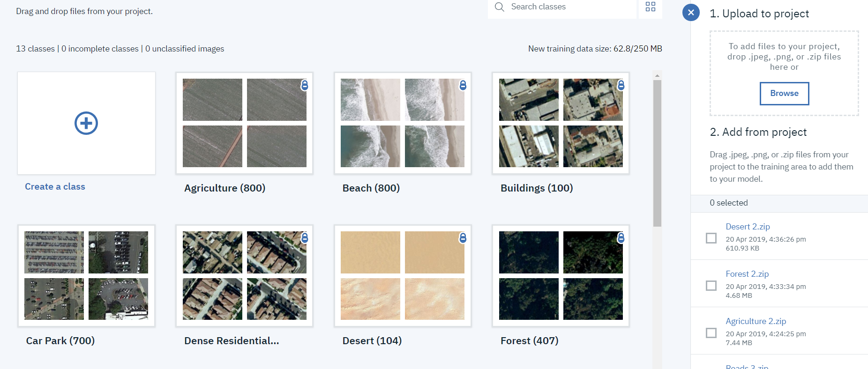This screenshot has height=369, width=868.
Task: Tick the Agriculture 2.zip checkbox
Action: pos(711,333)
